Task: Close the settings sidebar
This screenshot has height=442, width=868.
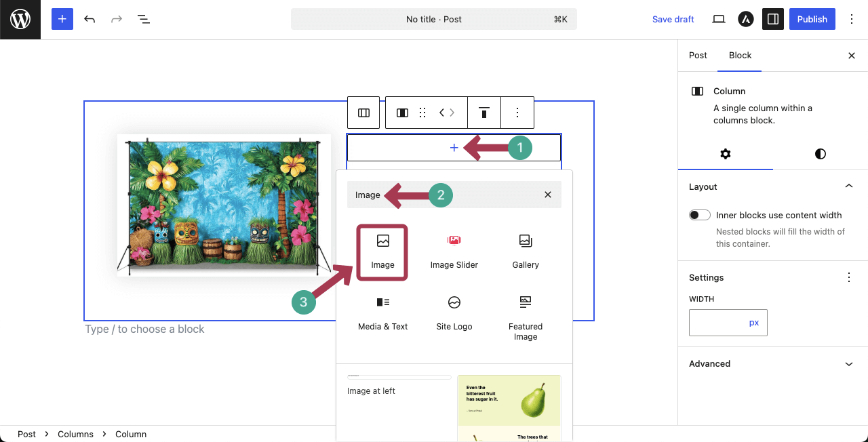Action: (852, 56)
